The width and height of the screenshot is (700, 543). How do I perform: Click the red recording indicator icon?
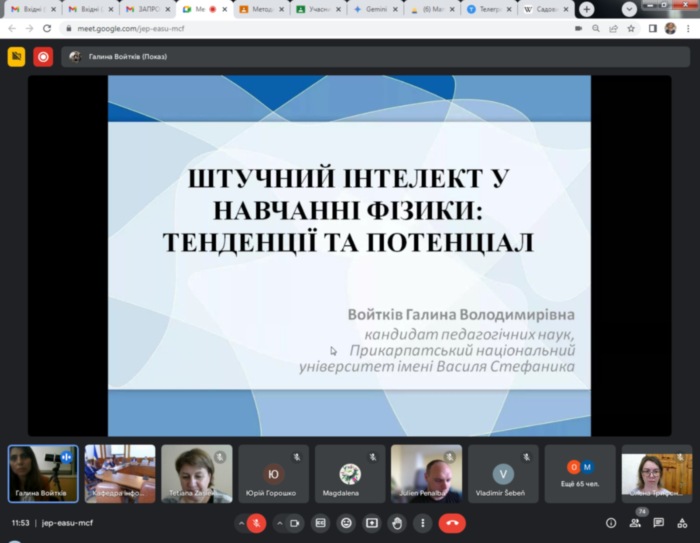coord(43,57)
